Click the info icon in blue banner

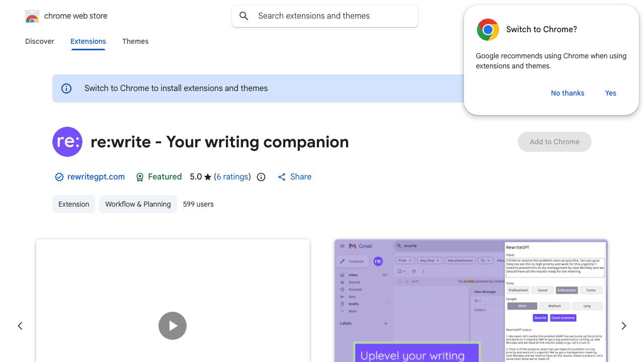click(x=66, y=88)
